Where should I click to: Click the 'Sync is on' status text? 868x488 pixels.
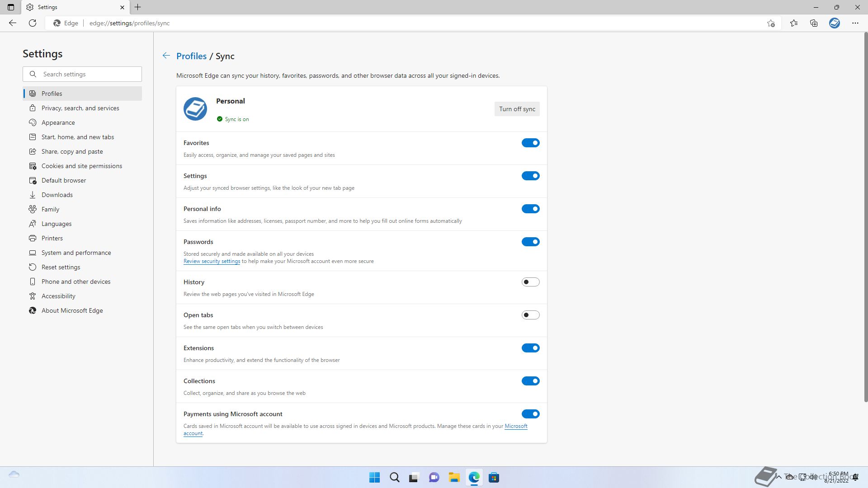(x=237, y=119)
